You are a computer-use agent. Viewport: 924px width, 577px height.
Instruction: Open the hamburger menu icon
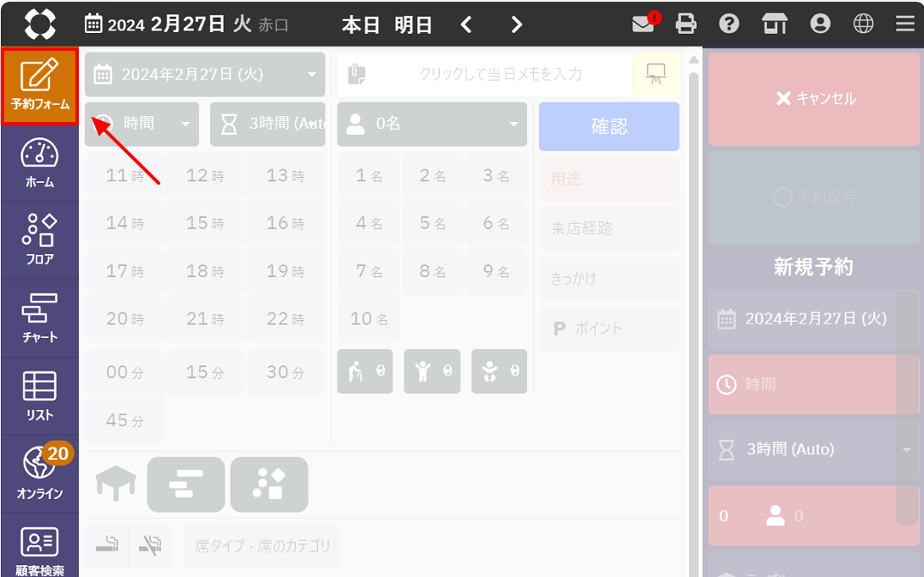[x=905, y=24]
